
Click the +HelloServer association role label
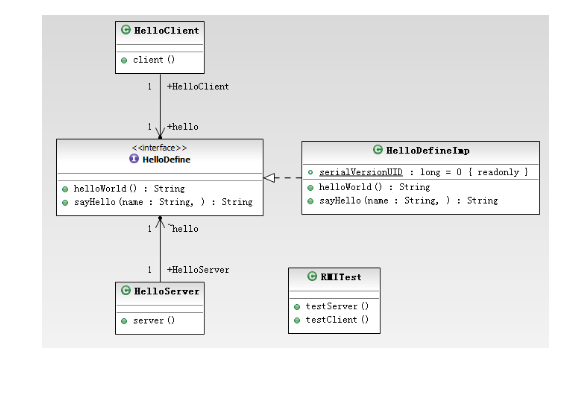click(x=198, y=270)
